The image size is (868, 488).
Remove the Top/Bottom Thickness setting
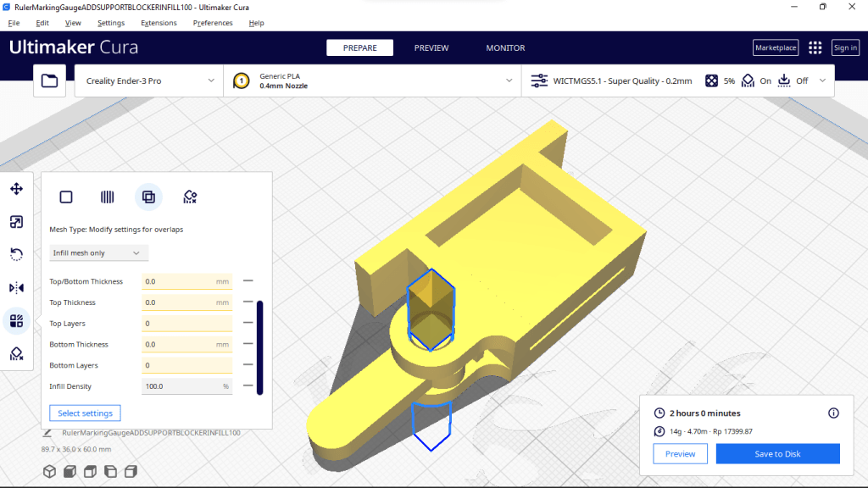click(x=248, y=281)
